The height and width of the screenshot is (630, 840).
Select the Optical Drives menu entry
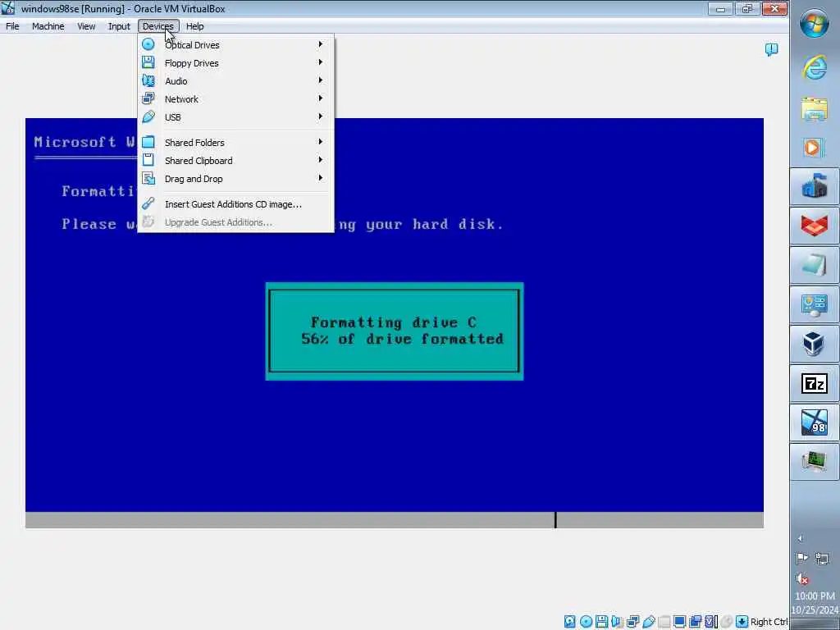coord(235,44)
